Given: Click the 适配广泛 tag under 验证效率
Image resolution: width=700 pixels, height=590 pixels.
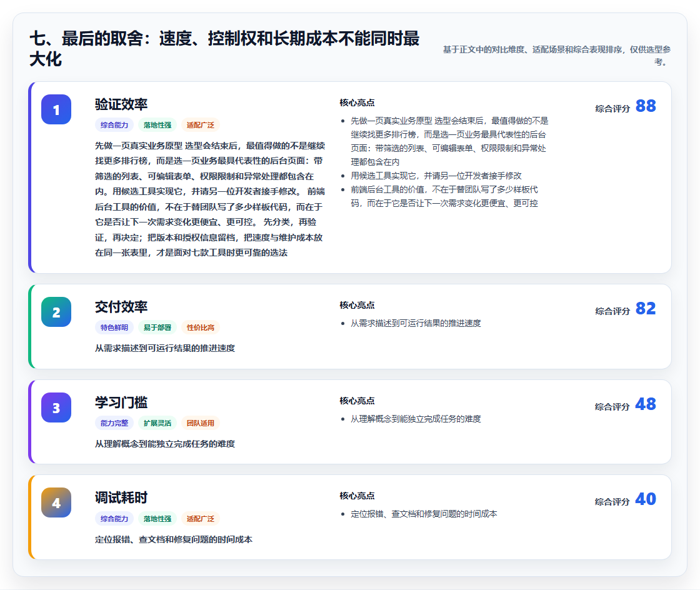Looking at the screenshot, I should coord(201,125).
